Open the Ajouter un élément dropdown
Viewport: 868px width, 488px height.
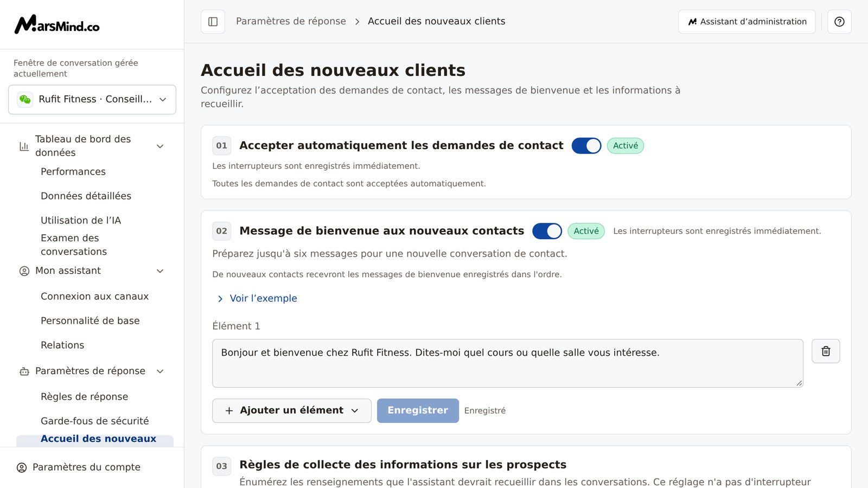tap(292, 411)
